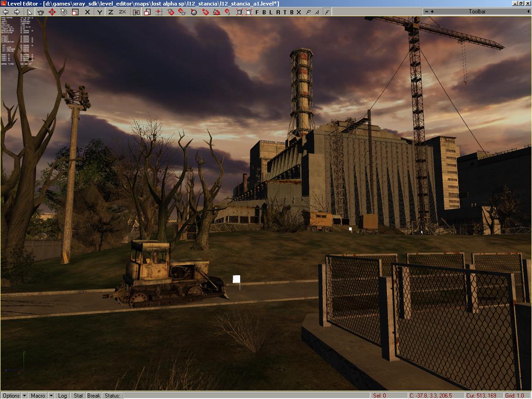Click the Stat button
Image resolution: width=532 pixels, height=399 pixels.
(78, 395)
